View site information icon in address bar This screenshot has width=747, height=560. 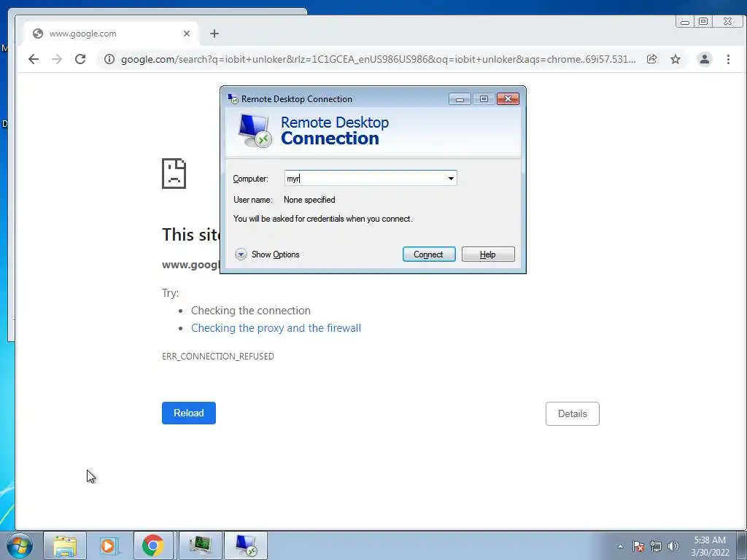[x=109, y=59]
